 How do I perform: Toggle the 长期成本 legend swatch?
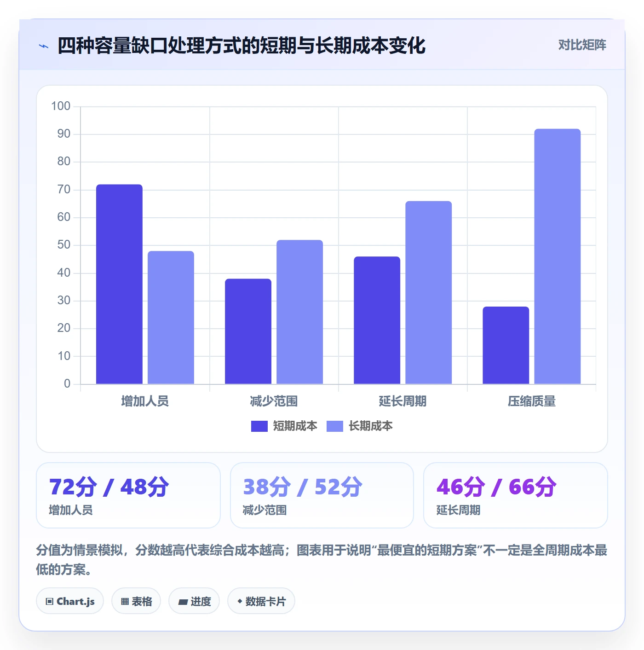point(334,426)
